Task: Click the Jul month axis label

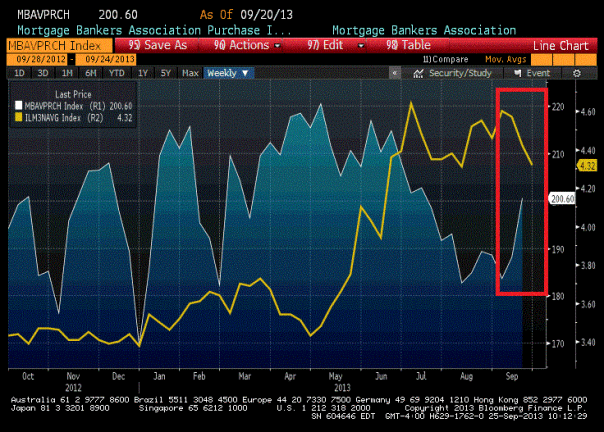Action: point(421,376)
